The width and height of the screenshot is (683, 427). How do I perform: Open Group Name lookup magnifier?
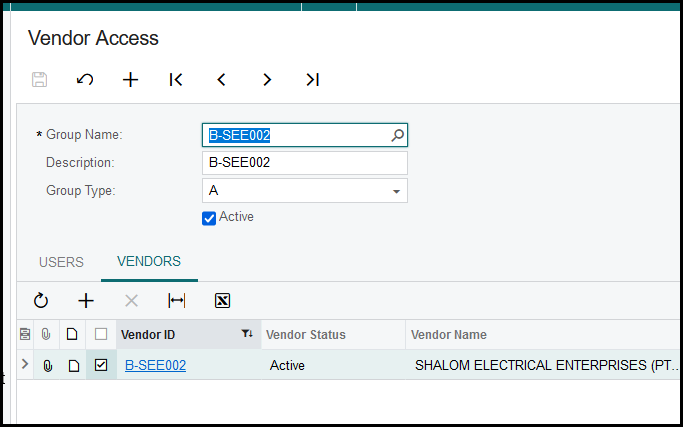click(397, 135)
